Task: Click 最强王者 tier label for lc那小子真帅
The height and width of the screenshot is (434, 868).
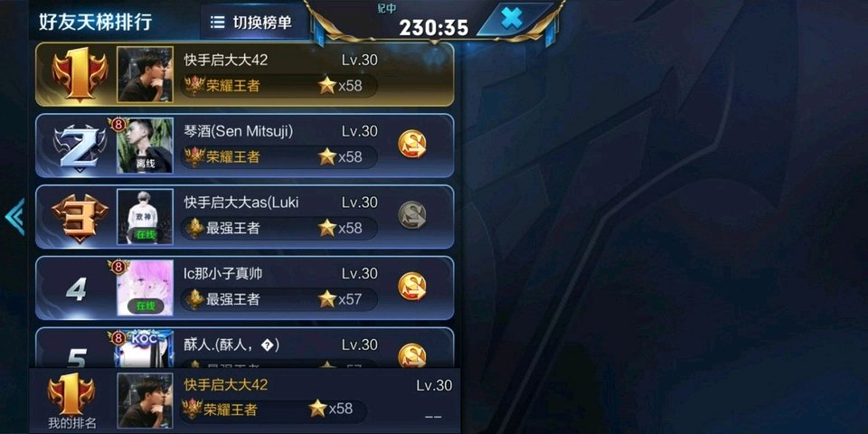Action: click(x=232, y=299)
